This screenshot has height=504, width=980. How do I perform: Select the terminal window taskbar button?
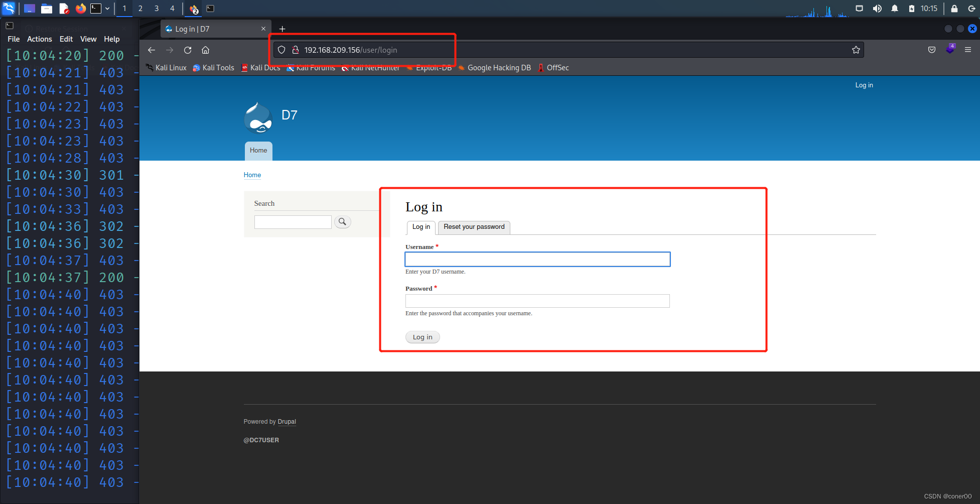click(210, 9)
